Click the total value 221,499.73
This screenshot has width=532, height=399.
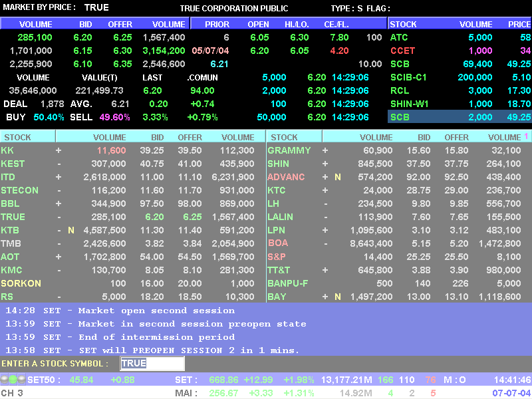99,90
